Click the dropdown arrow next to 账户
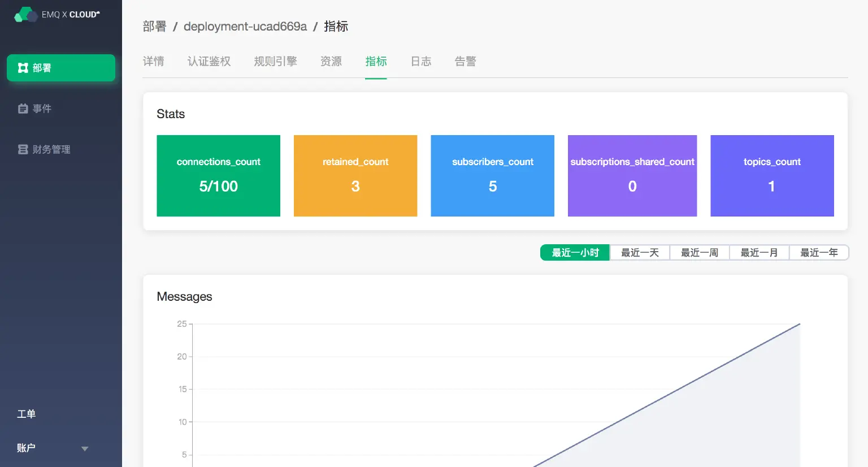Image resolution: width=868 pixels, height=467 pixels. tap(84, 448)
